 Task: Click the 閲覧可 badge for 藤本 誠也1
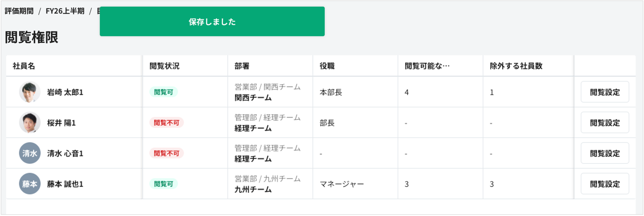tap(163, 184)
